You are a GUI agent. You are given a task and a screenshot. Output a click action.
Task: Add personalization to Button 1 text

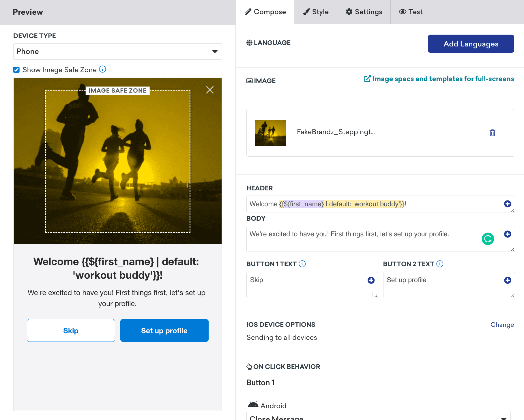(x=371, y=280)
